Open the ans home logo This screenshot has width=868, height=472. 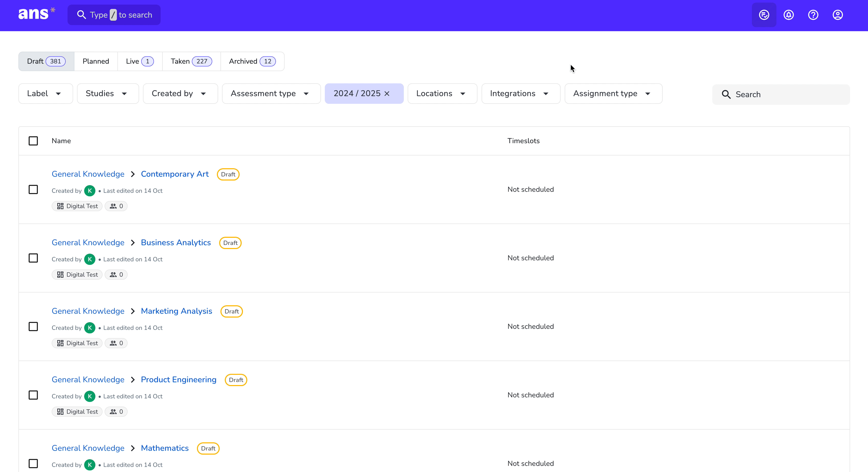[x=36, y=15]
